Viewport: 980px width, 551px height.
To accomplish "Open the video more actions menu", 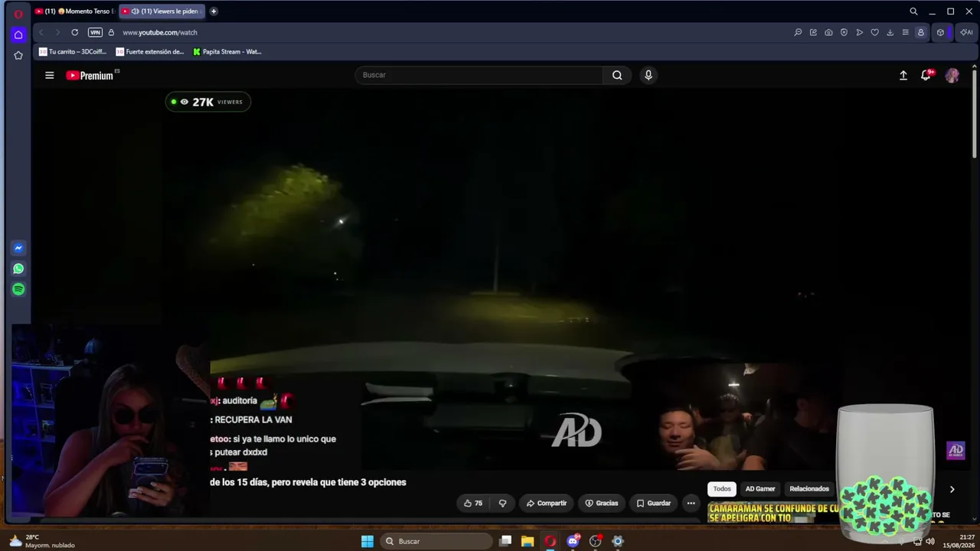I will click(x=691, y=503).
